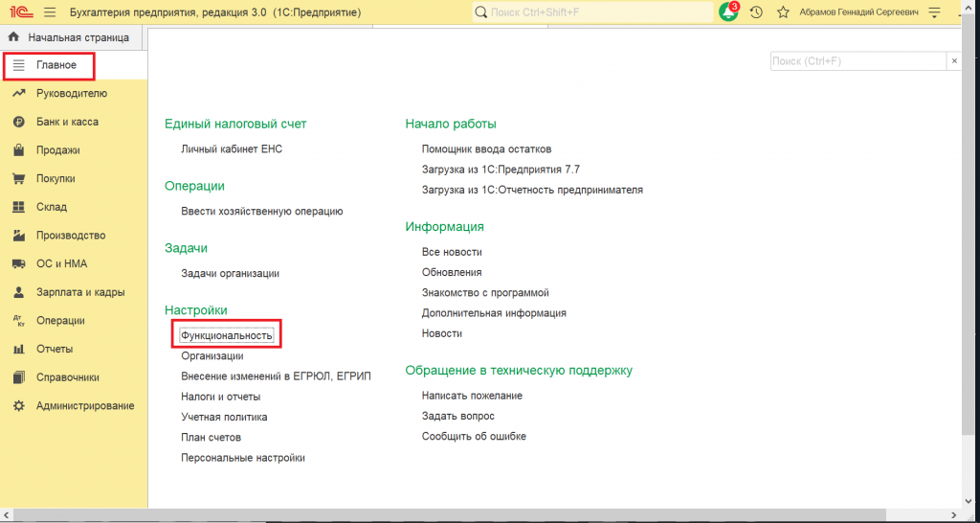The width and height of the screenshot is (980, 523).
Task: Click the Операции Дт/Кт icon
Action: (x=19, y=321)
